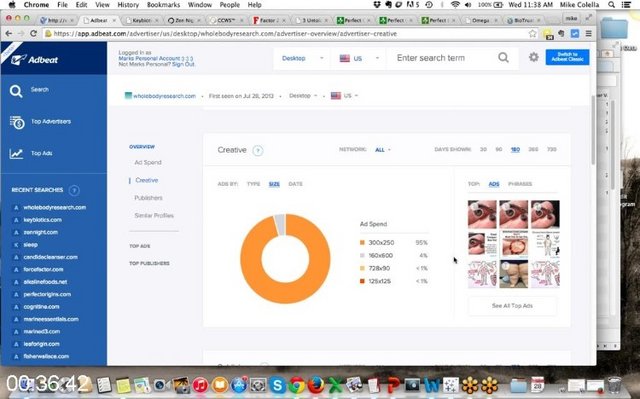Go to Publishers section

tap(148, 198)
